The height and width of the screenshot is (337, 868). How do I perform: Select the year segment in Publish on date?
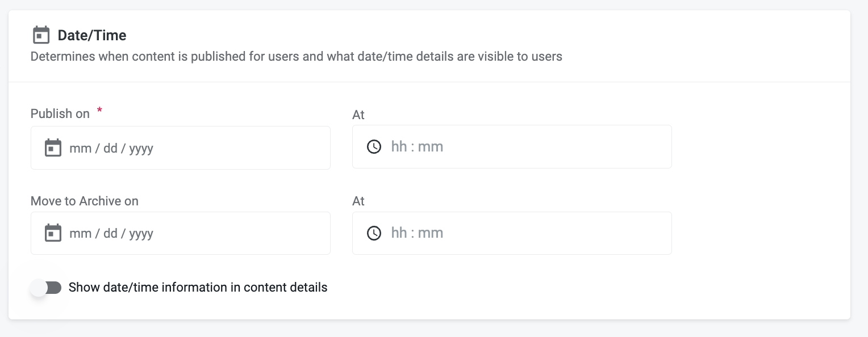coord(141,149)
